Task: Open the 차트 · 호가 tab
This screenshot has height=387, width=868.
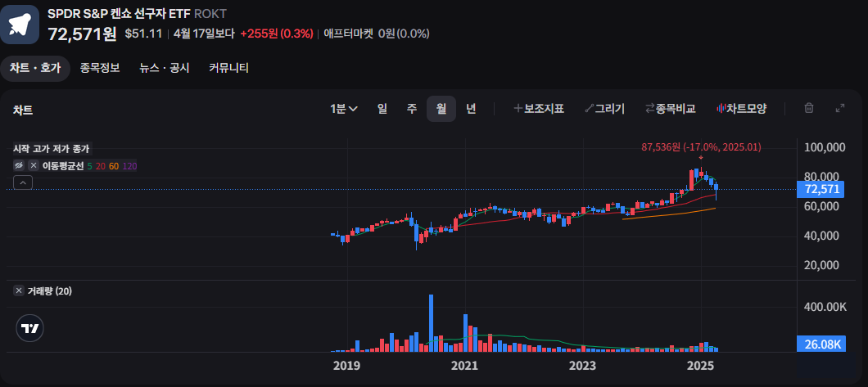Action: tap(35, 68)
